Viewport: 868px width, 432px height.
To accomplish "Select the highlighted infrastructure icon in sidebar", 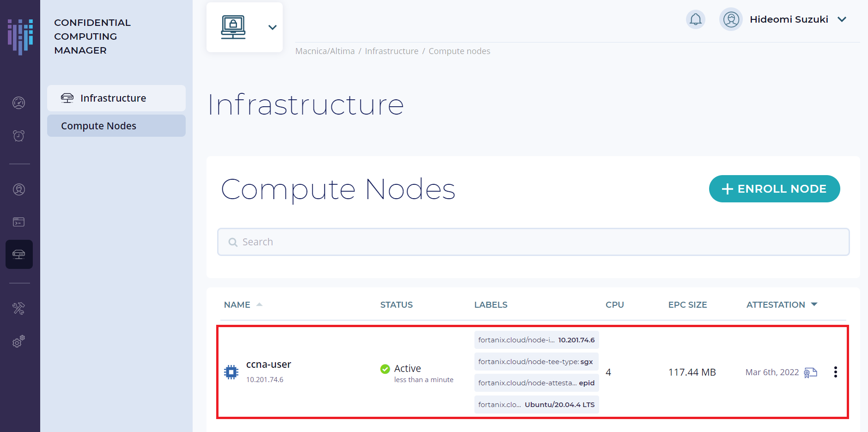I will (x=19, y=254).
